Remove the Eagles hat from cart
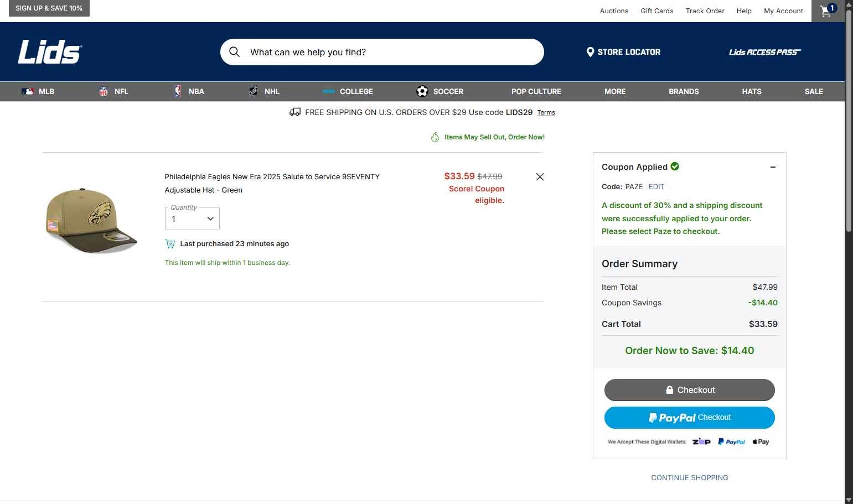The image size is (853, 504). coord(540,177)
